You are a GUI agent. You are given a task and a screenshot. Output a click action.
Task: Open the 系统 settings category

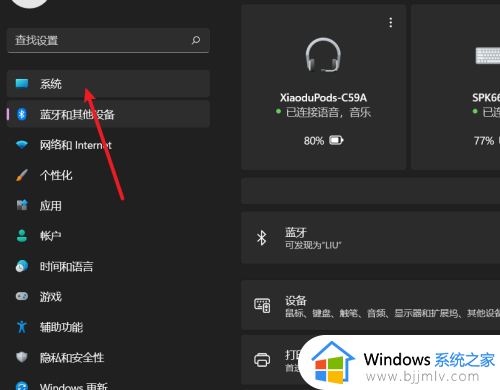[x=108, y=83]
